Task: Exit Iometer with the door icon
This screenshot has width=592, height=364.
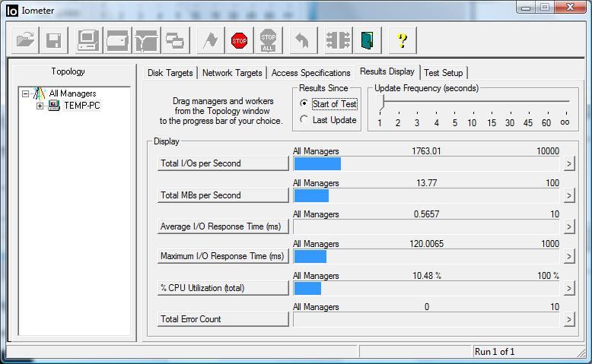Action: [x=368, y=40]
